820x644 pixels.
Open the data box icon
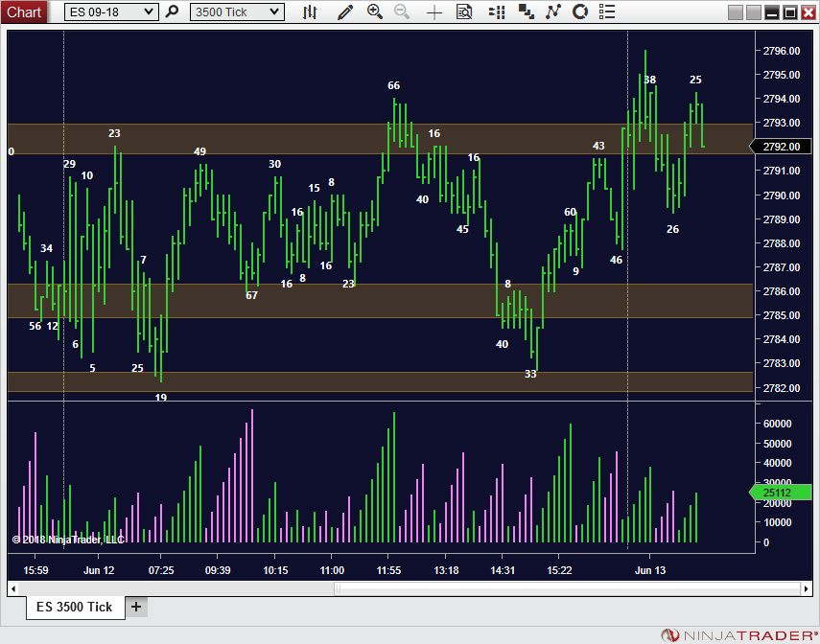(x=464, y=11)
